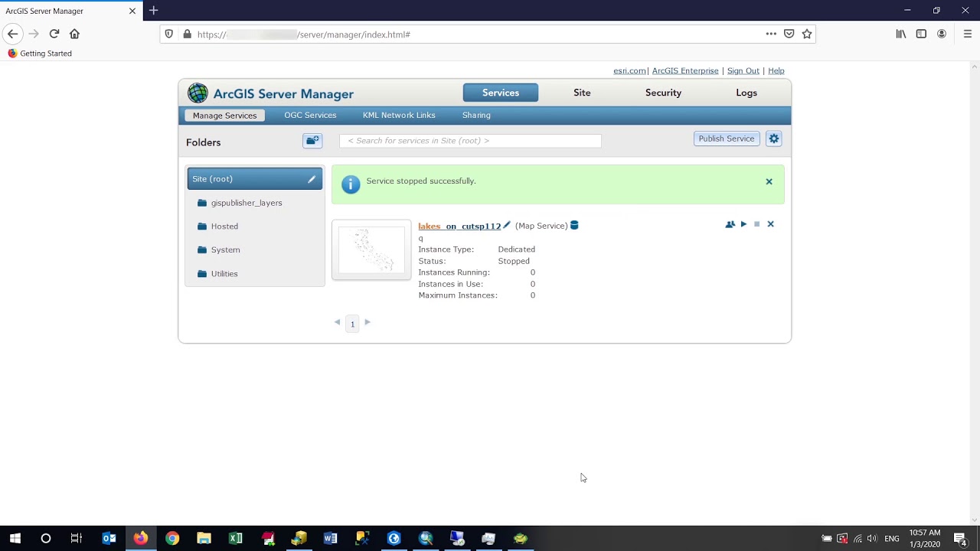
Task: Open File Explorer from the taskbar
Action: click(x=204, y=539)
